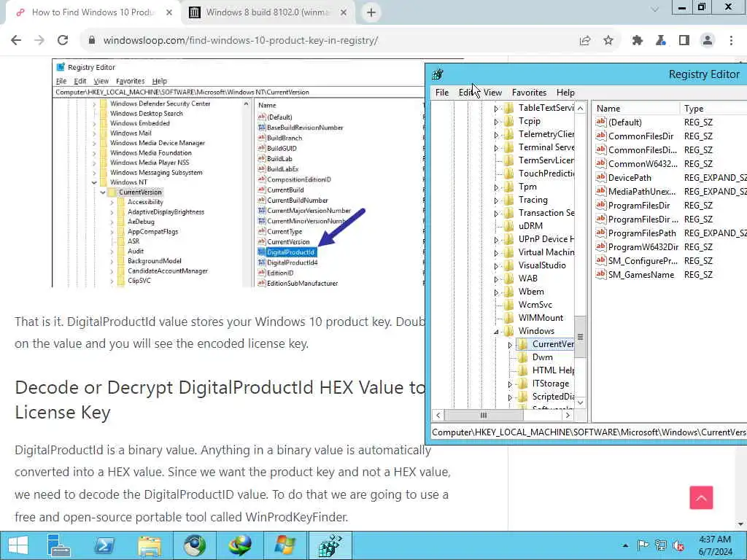747x560 pixels.
Task: Expand the ITStorage registry key
Action: coord(510,384)
